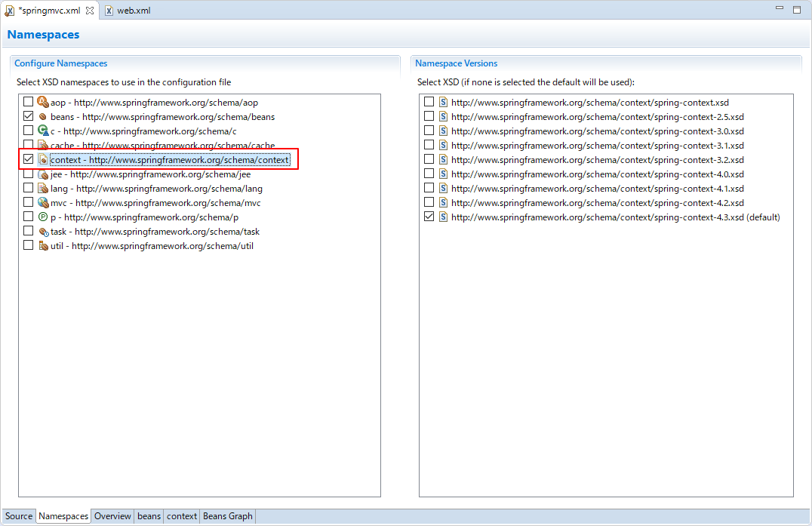The height and width of the screenshot is (526, 812).
Task: Click the spring-context-4.3.xsd schema icon
Action: coord(443,217)
